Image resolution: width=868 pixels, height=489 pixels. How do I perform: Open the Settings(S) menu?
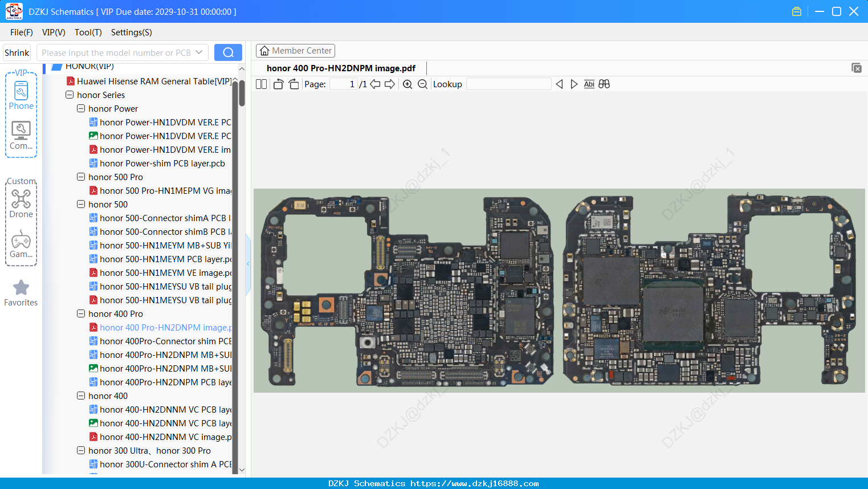[132, 32]
